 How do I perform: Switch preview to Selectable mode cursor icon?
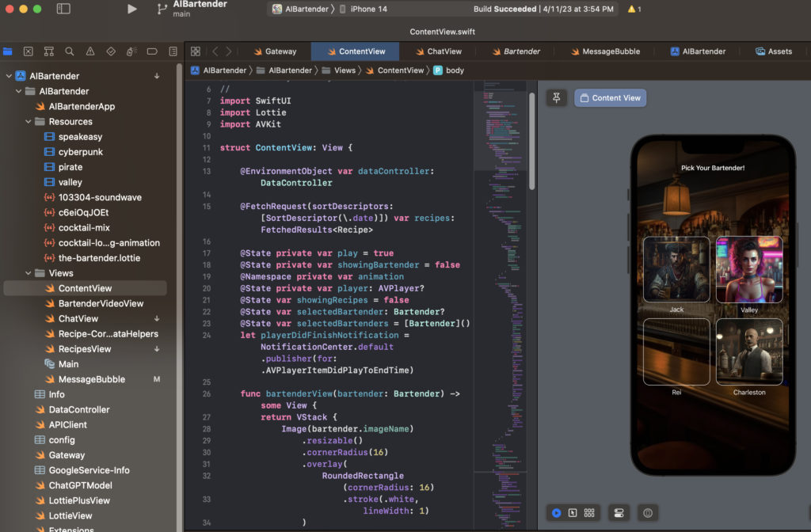pos(573,513)
